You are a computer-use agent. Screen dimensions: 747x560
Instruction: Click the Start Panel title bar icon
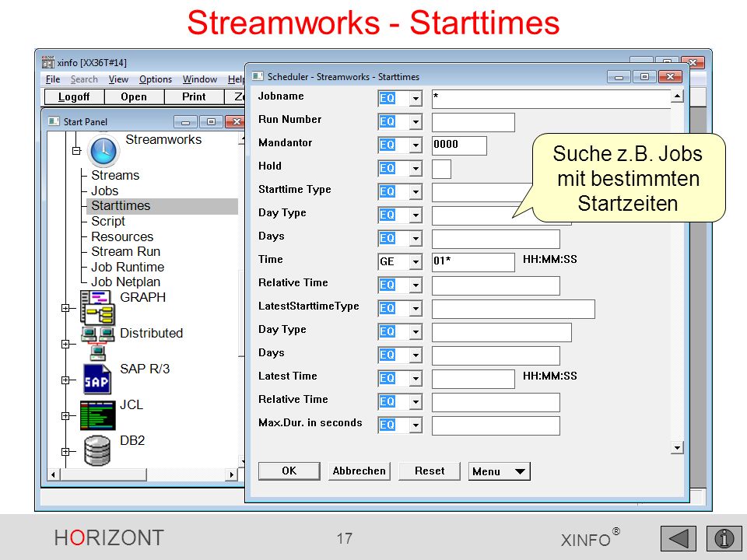coord(54,121)
